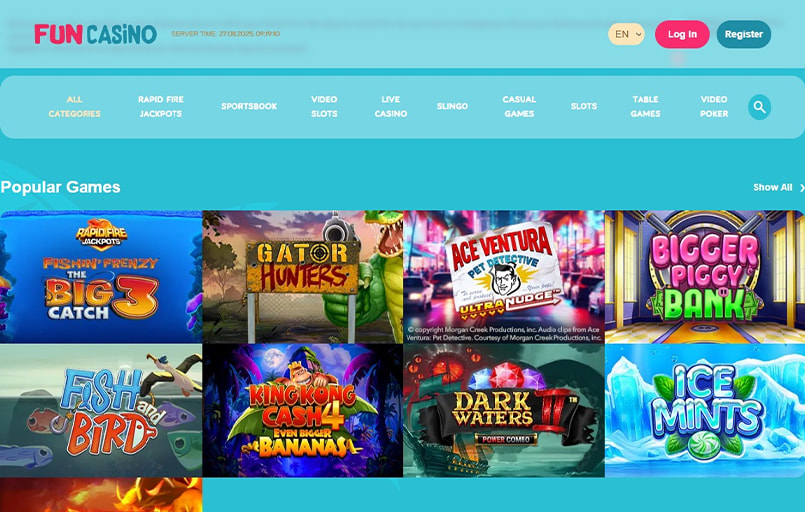Viewport: 805px width, 512px height.
Task: Select the Slingo category
Action: [x=452, y=106]
